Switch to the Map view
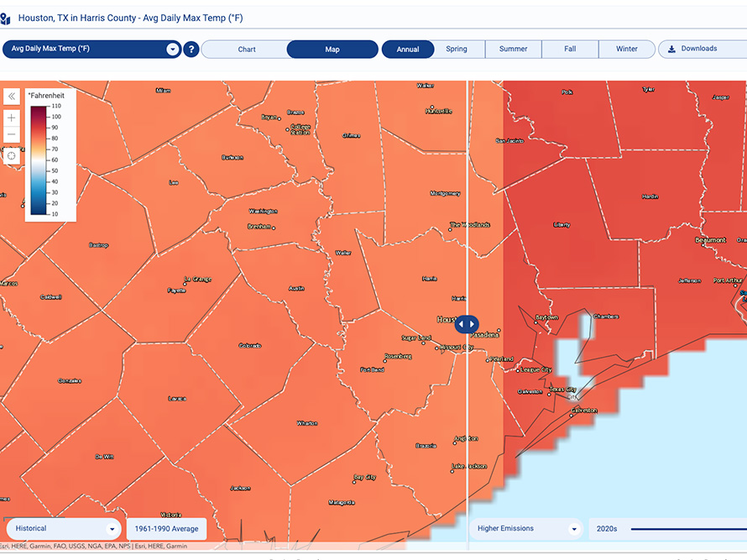 click(332, 50)
